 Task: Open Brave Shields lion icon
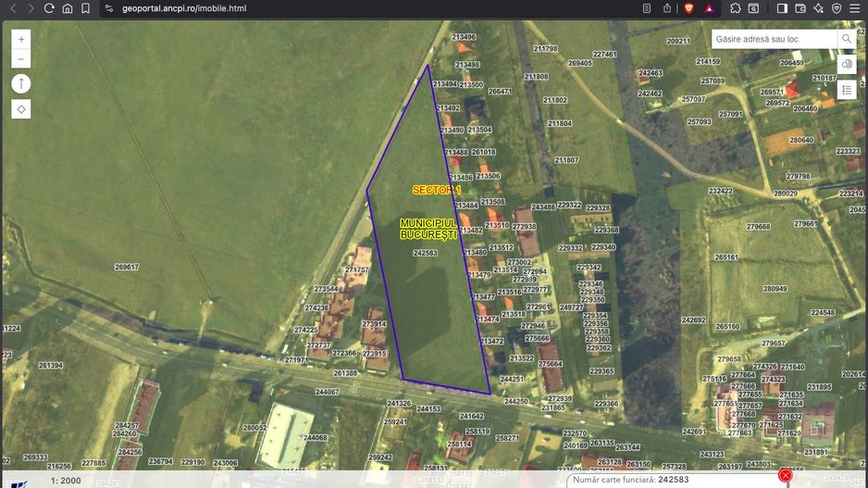coord(688,8)
